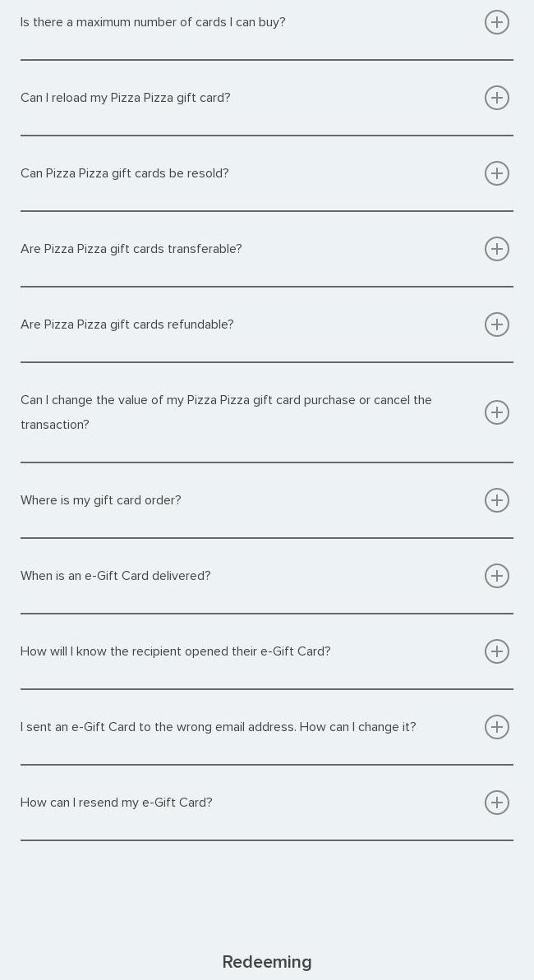Click plus icon next to wrong email address question
This screenshot has height=980, width=534.
497,727
